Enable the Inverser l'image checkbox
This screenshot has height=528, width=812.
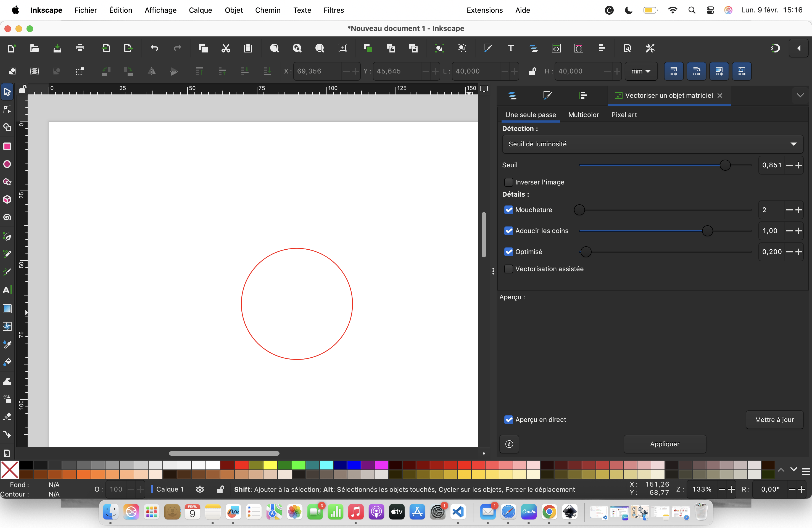pyautogui.click(x=508, y=182)
